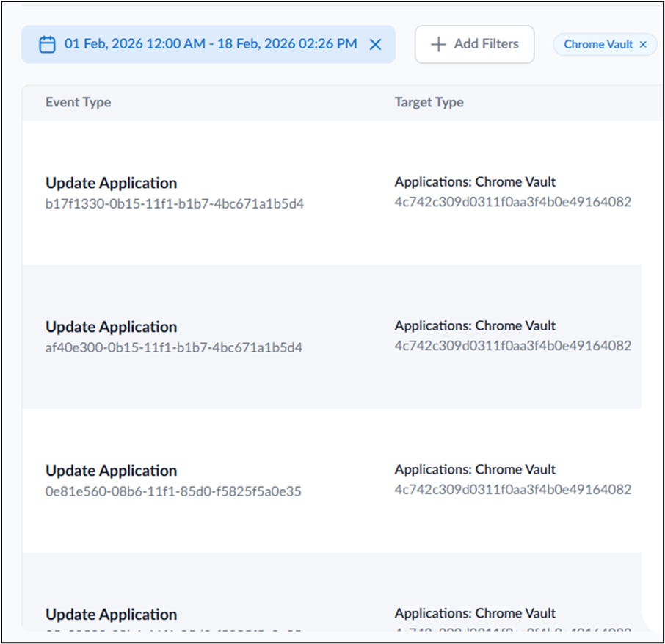Click target ID 4c742c30 in af40e300 row
The width and height of the screenshot is (665, 644).
pos(513,346)
